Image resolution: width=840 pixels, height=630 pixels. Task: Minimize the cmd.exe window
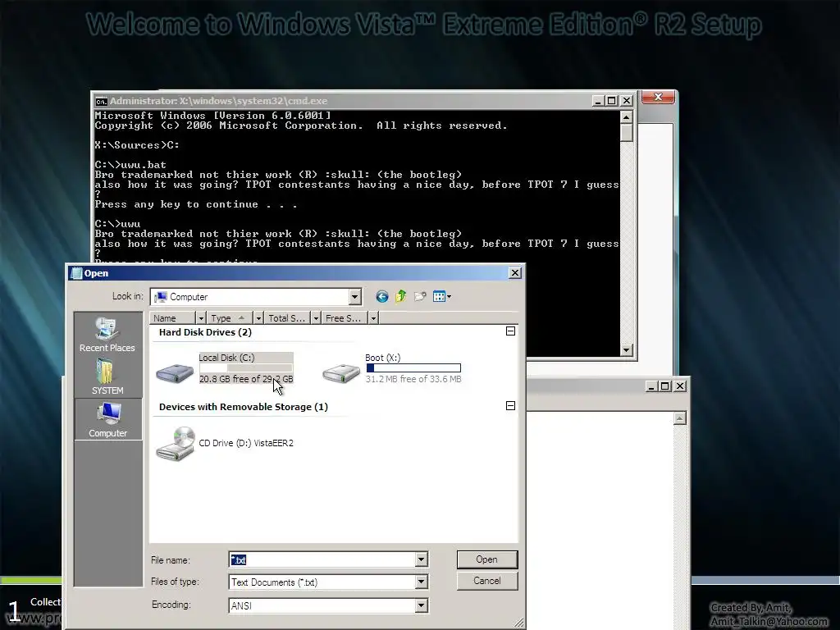[599, 101]
